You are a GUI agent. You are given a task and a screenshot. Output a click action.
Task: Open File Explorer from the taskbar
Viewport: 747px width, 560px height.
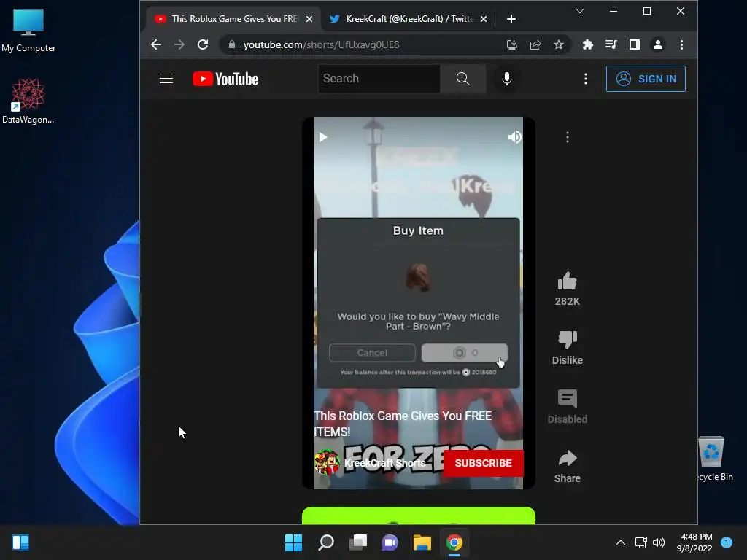[422, 542]
